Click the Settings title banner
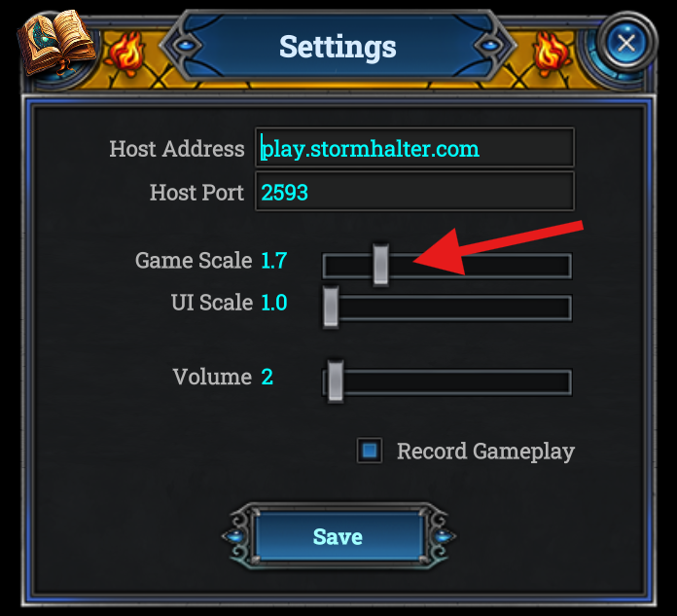 [x=338, y=46]
